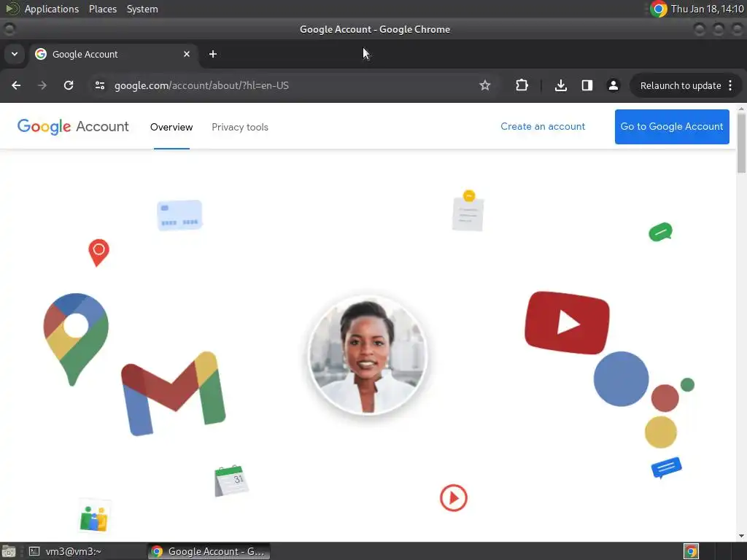Image resolution: width=747 pixels, height=560 pixels.
Task: Click the Chrome icon in the bottom tray
Action: (x=691, y=551)
